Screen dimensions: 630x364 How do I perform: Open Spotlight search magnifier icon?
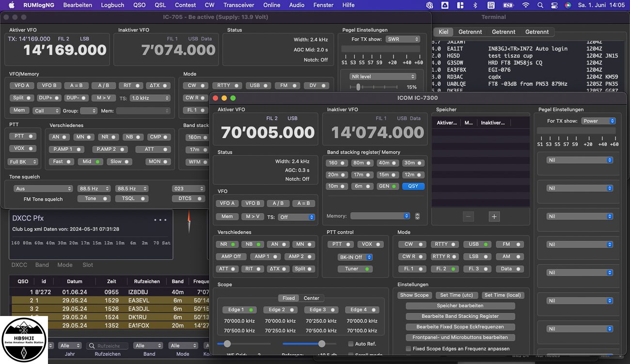(x=540, y=5)
